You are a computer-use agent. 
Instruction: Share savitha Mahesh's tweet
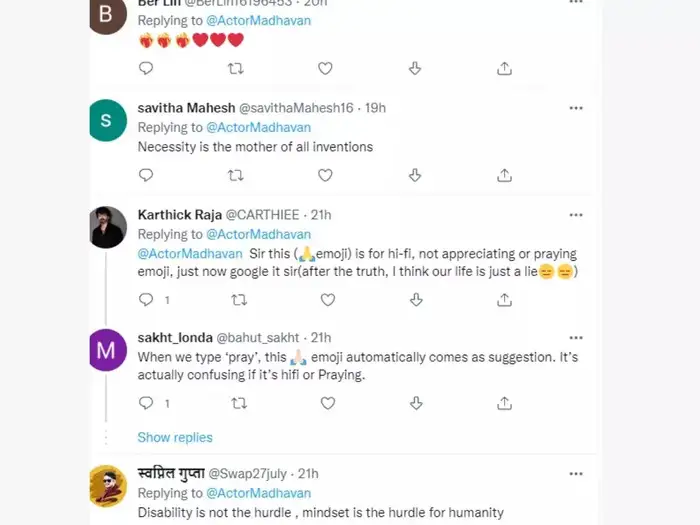[x=504, y=175]
